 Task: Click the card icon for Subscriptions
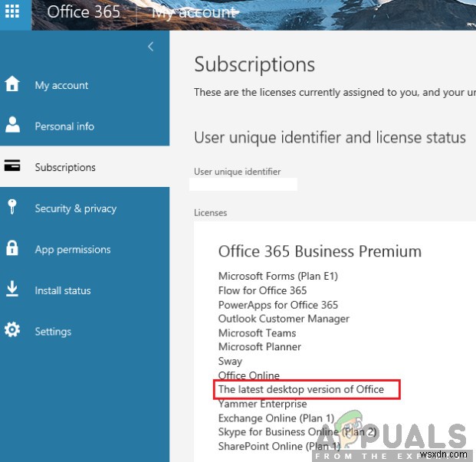pyautogui.click(x=12, y=167)
